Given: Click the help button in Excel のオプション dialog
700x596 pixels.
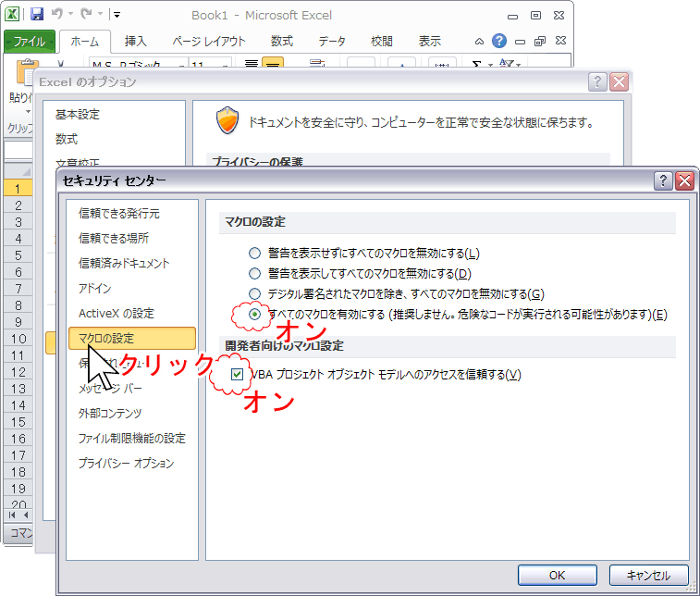Looking at the screenshot, I should click(597, 81).
